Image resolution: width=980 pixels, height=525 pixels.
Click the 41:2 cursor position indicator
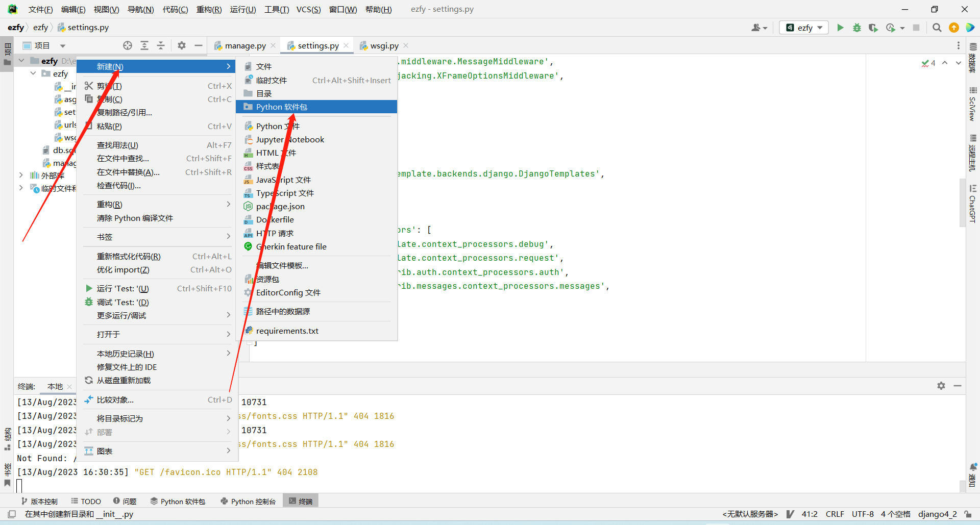[810, 514]
